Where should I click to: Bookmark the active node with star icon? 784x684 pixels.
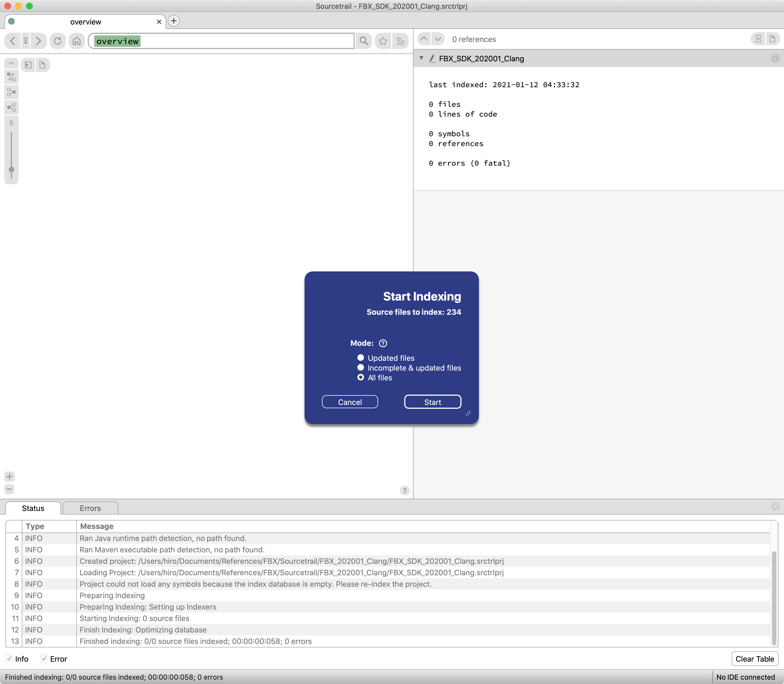click(x=383, y=41)
